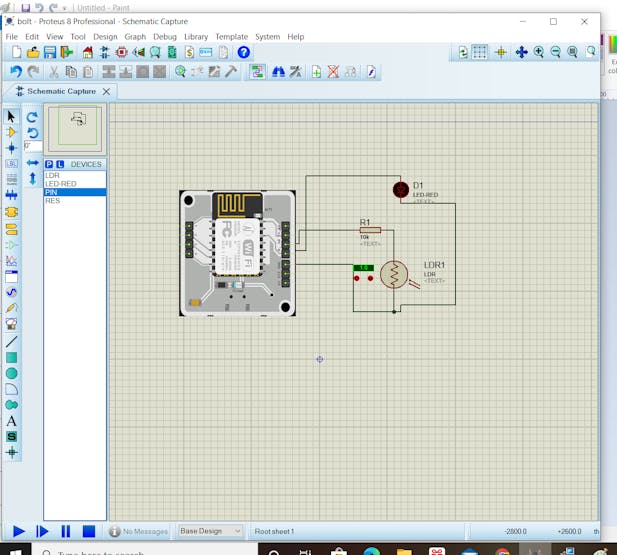This screenshot has width=617, height=555.
Task: Click the Rotate Clockwise icon
Action: [x=32, y=117]
